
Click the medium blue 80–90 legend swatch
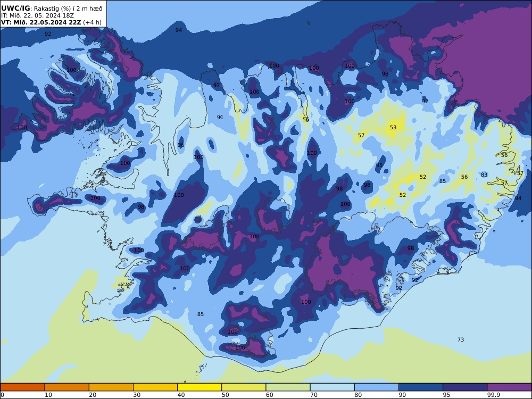(x=377, y=387)
